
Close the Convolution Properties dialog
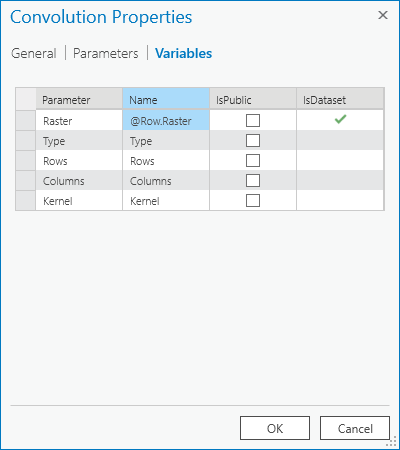tap(383, 15)
